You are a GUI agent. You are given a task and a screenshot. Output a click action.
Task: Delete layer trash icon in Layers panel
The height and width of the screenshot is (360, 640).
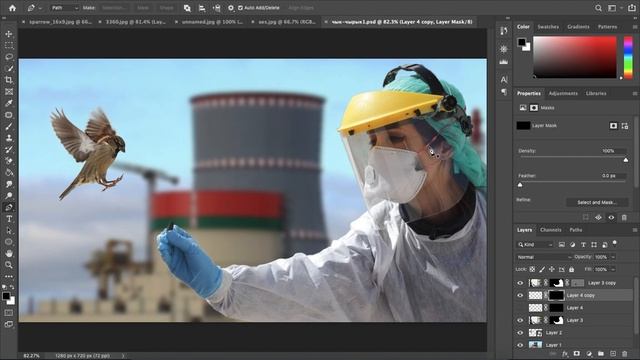pos(625,354)
